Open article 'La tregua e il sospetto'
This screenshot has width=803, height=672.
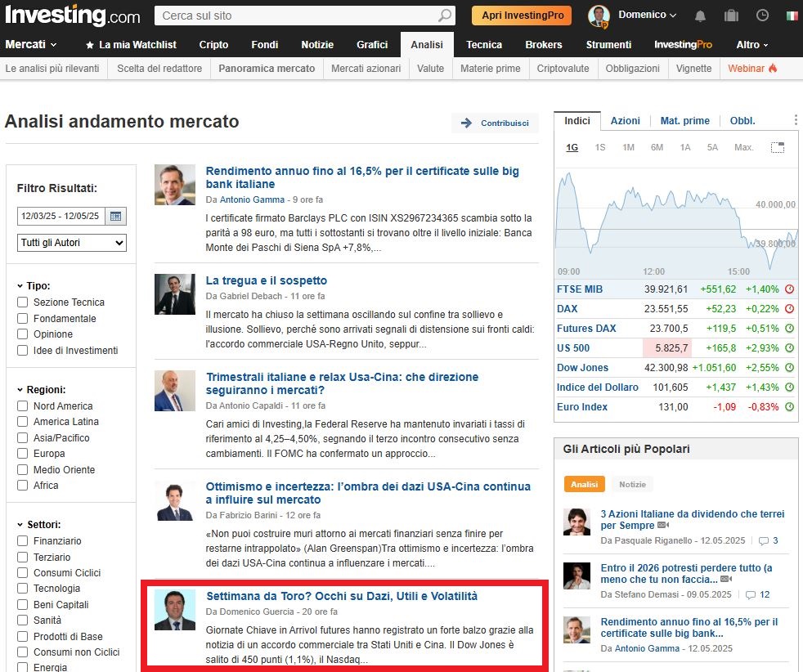pyautogui.click(x=267, y=280)
